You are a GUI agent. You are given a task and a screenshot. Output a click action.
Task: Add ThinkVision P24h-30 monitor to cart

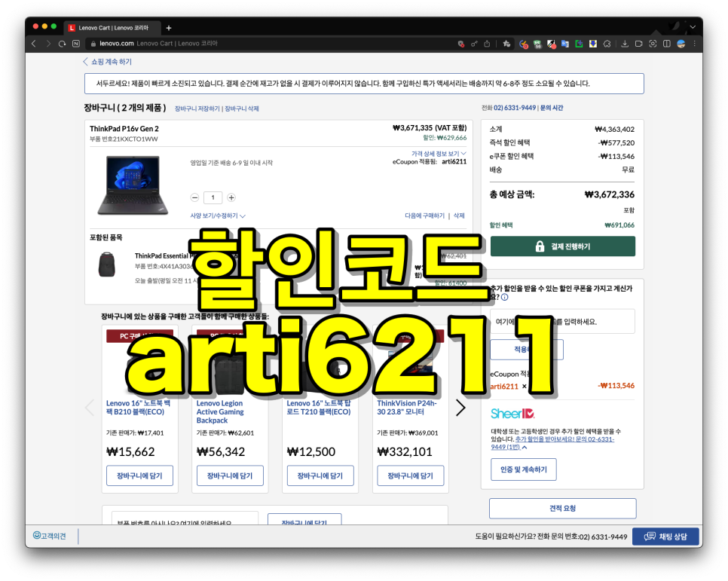coord(411,476)
